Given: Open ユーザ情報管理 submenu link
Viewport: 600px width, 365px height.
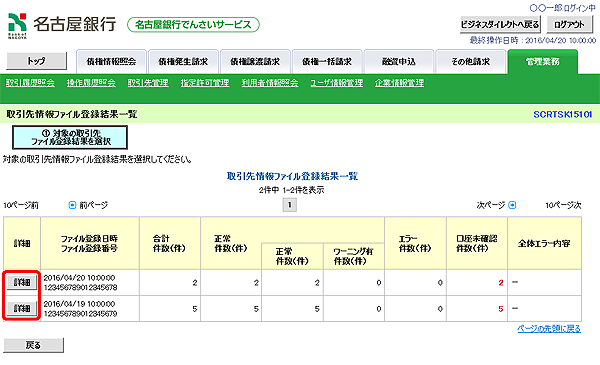Looking at the screenshot, I should 337,83.
